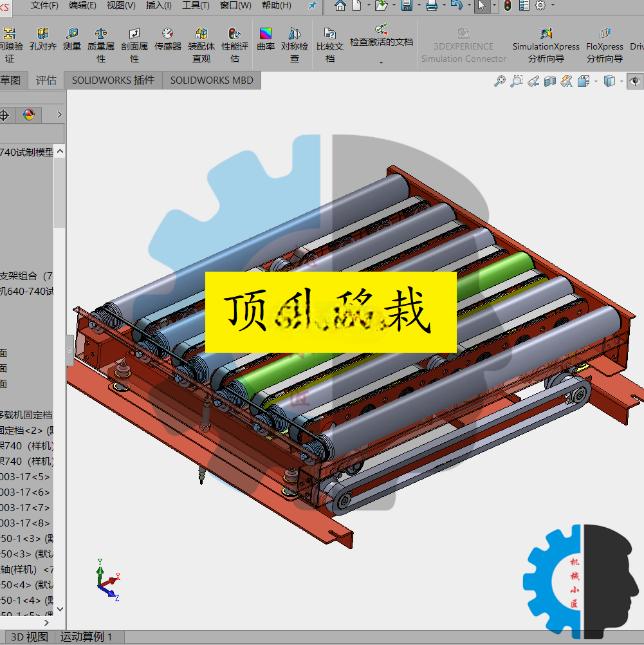644x645 pixels.
Task: Start SimulationXpress 分析向导
Action: coord(546,45)
